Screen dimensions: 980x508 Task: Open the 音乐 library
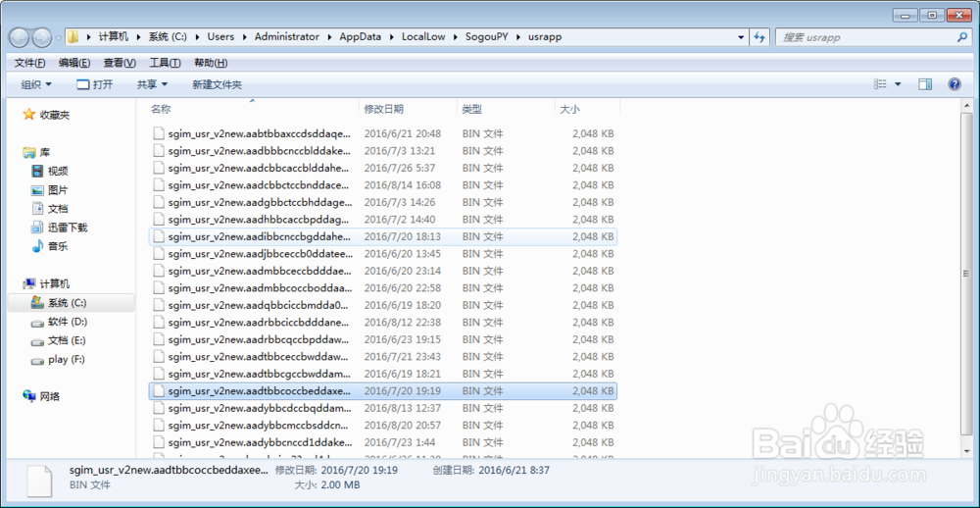(50, 246)
